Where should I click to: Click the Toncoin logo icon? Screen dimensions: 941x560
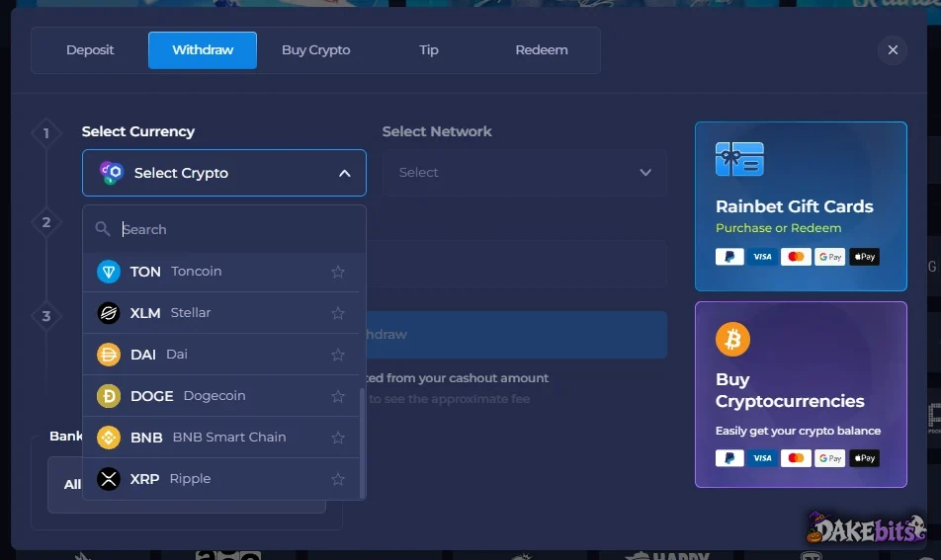pyautogui.click(x=109, y=272)
